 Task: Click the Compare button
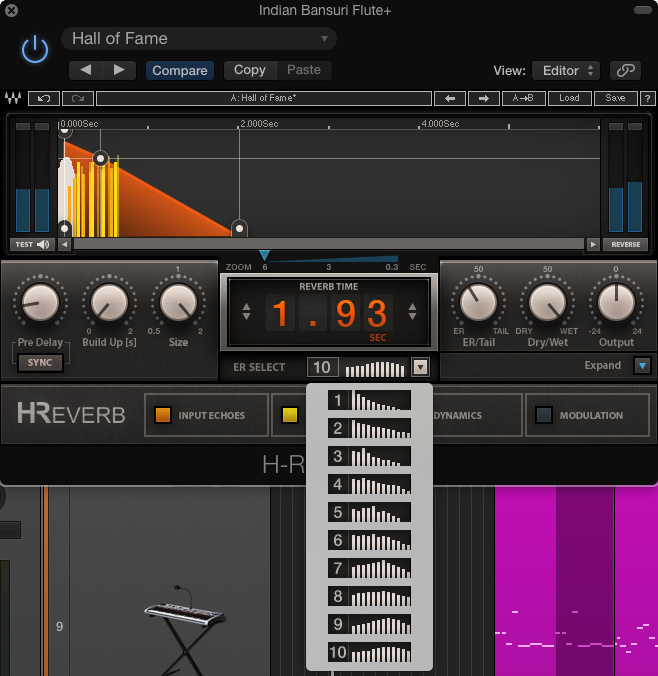tap(180, 71)
